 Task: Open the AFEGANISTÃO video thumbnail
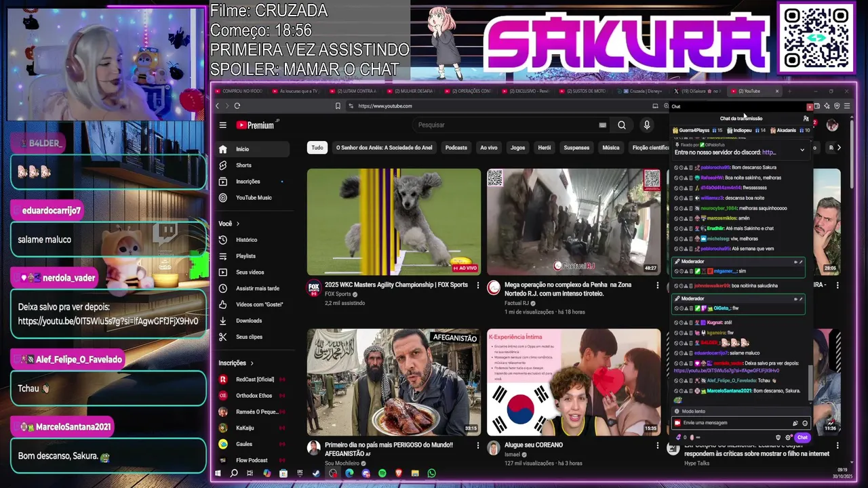[394, 382]
